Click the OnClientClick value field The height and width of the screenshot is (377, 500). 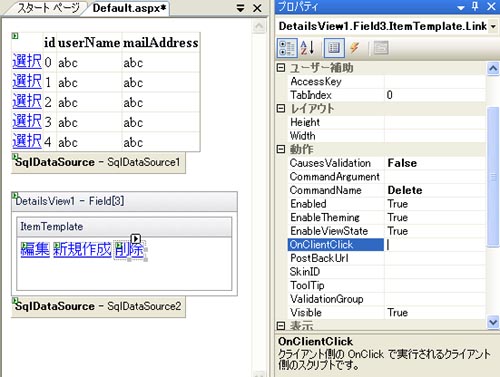point(435,245)
